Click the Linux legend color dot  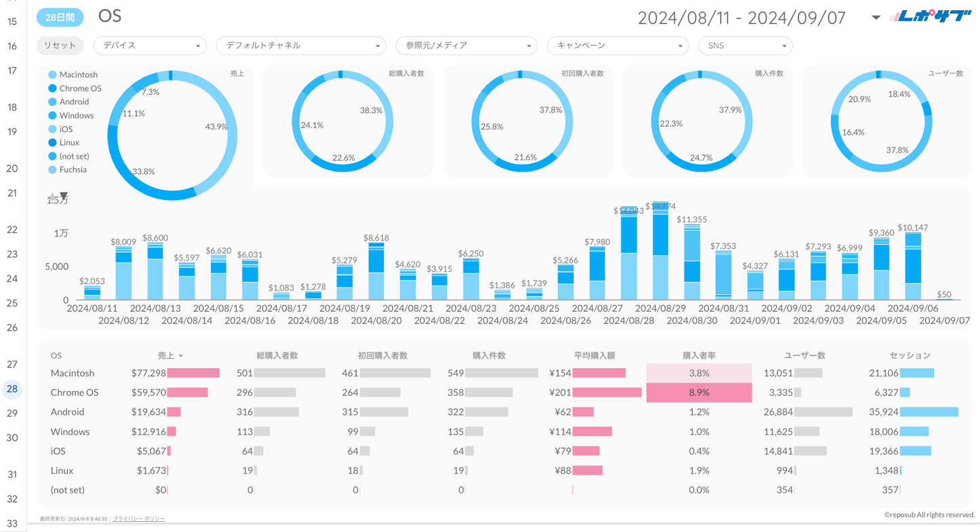pyautogui.click(x=53, y=142)
